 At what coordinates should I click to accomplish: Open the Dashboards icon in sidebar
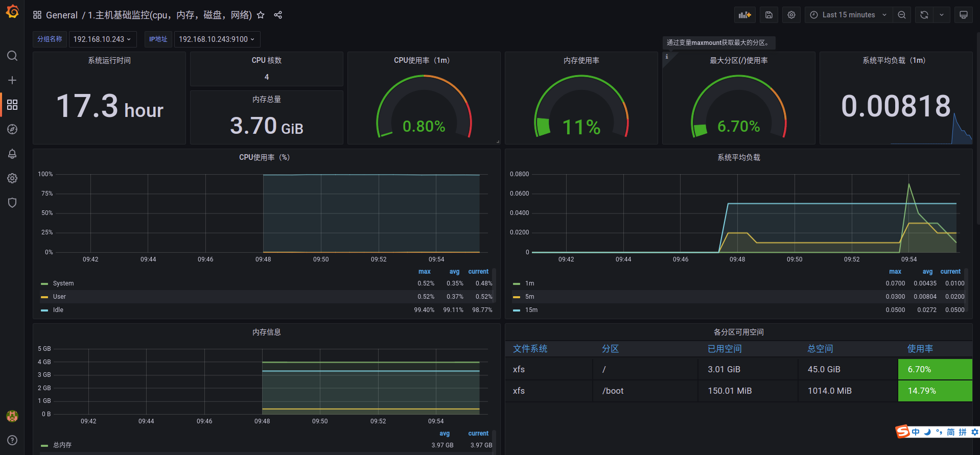click(12, 105)
